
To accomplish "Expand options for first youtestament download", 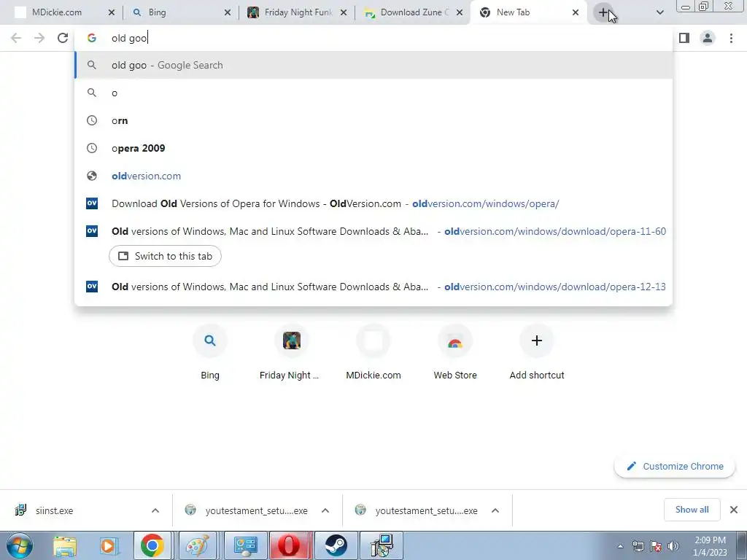I will (325, 510).
